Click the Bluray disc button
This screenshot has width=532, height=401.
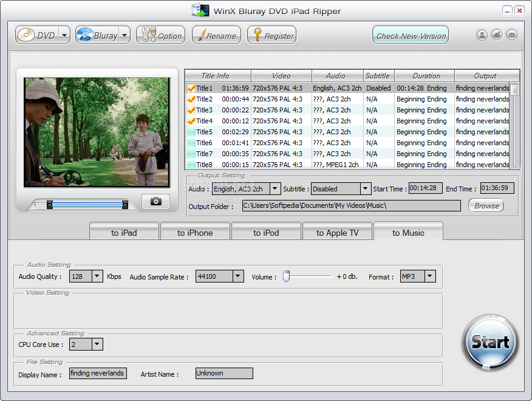[x=97, y=35]
